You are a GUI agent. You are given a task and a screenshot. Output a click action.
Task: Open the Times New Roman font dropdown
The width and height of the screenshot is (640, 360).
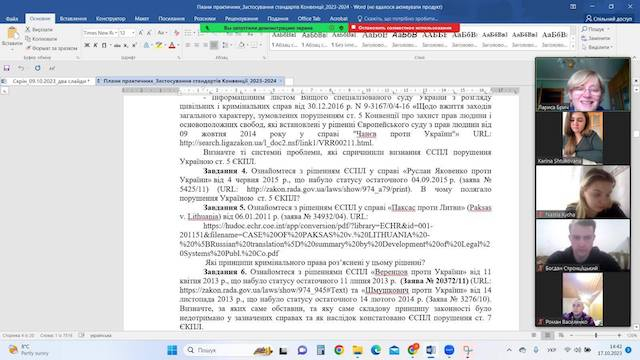click(100, 33)
